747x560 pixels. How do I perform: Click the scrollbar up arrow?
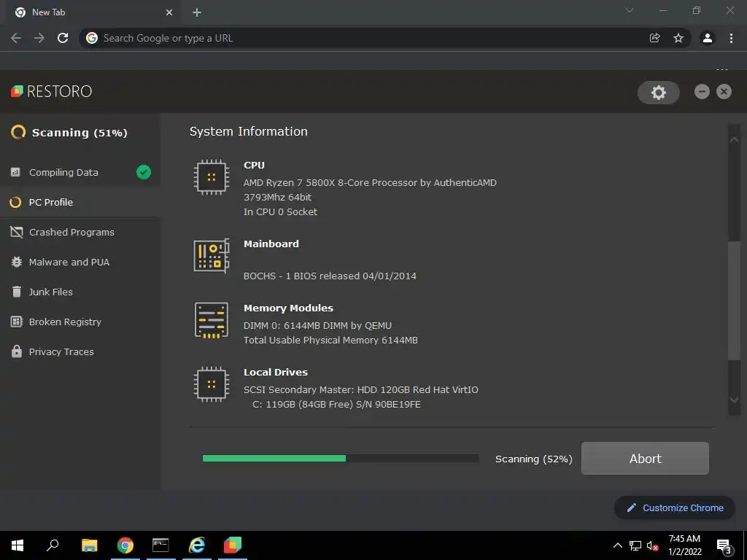(734, 139)
